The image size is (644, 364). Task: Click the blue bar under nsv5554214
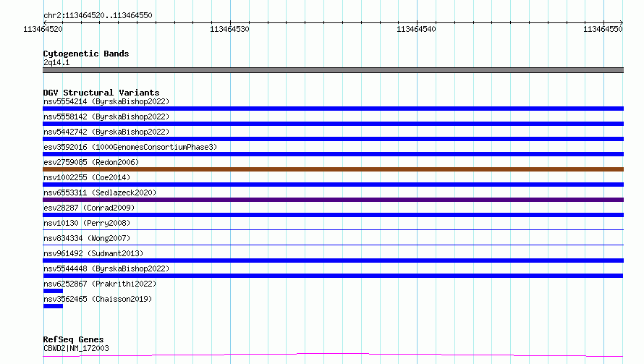tap(333, 109)
